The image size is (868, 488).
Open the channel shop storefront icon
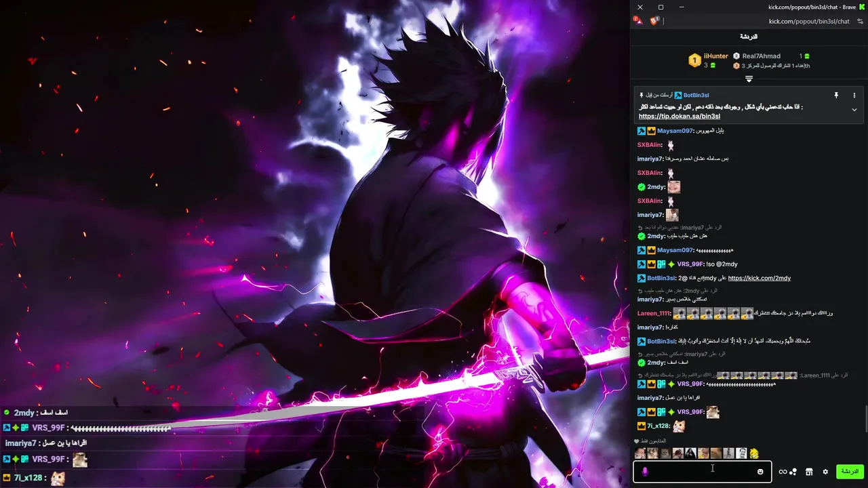(809, 472)
